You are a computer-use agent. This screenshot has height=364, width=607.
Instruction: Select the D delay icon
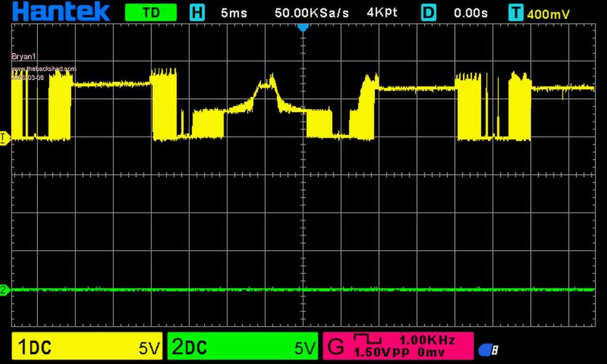pos(429,12)
